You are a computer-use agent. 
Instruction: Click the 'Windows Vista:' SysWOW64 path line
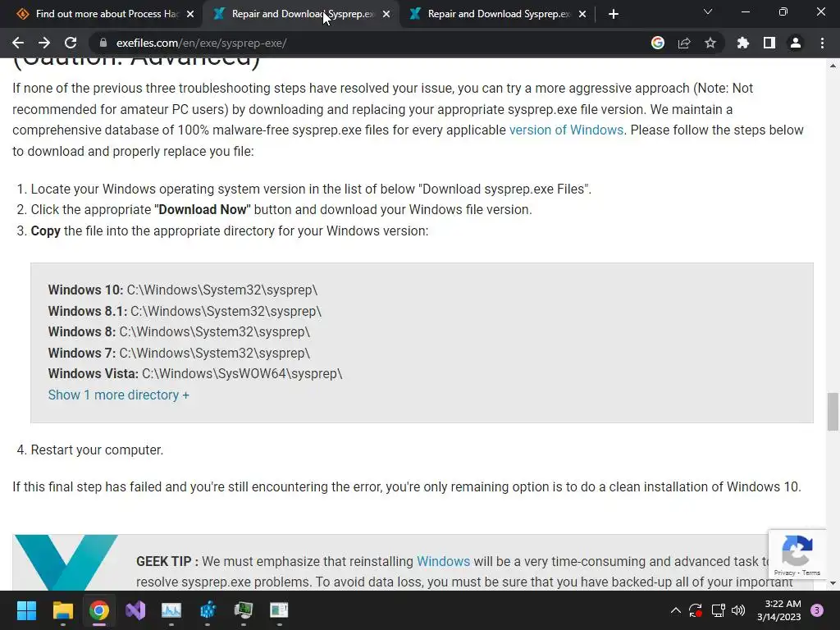pos(195,373)
